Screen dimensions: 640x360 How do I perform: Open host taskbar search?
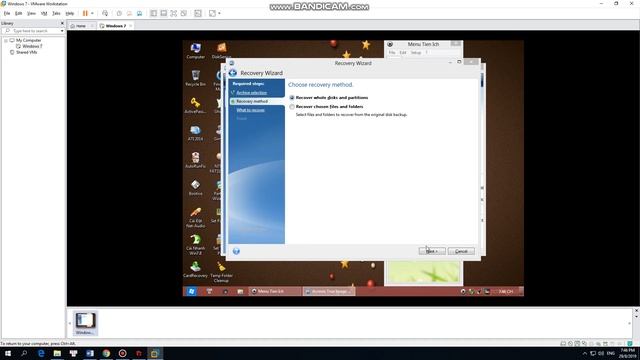(x=24, y=353)
